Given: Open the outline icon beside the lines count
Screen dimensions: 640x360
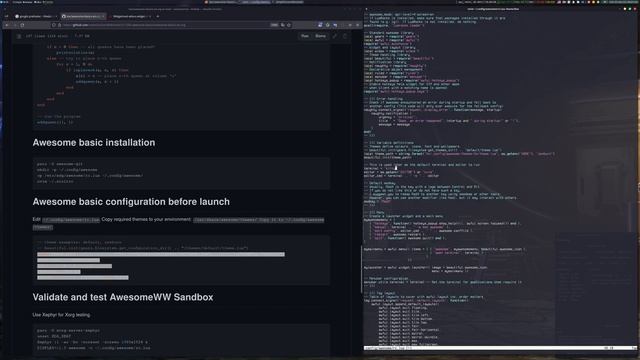Looking at the screenshot, I should pos(19,36).
